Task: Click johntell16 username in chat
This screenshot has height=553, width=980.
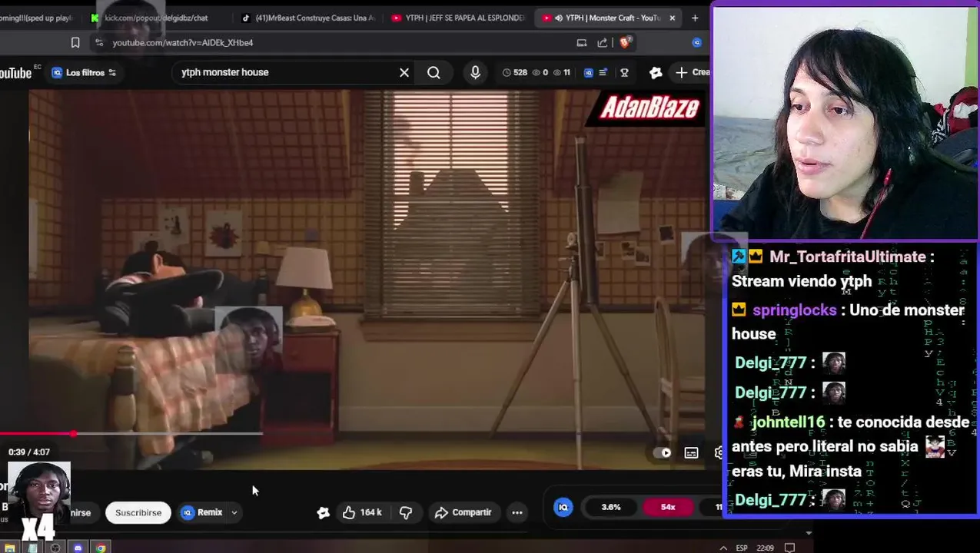Action: click(788, 422)
